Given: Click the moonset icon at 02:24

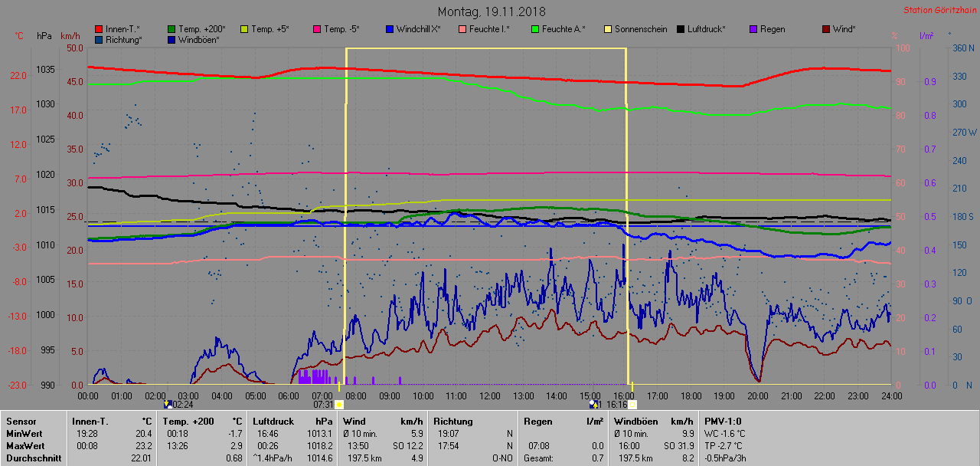Looking at the screenshot, I should 168,404.
